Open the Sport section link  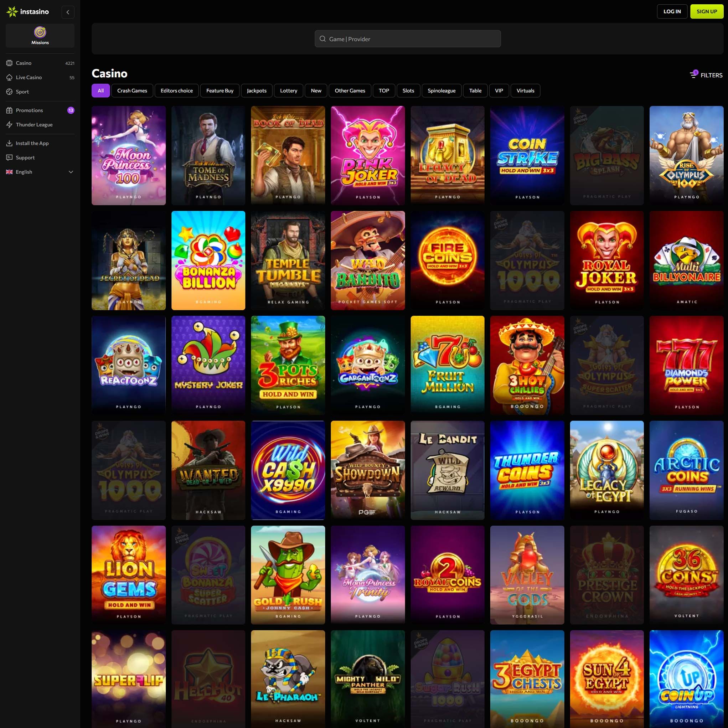point(40,92)
